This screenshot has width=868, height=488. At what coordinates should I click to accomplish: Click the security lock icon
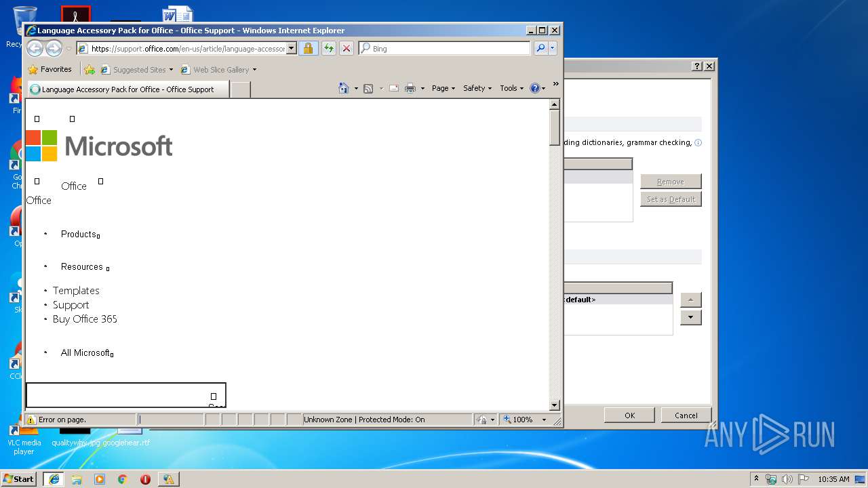coord(308,49)
